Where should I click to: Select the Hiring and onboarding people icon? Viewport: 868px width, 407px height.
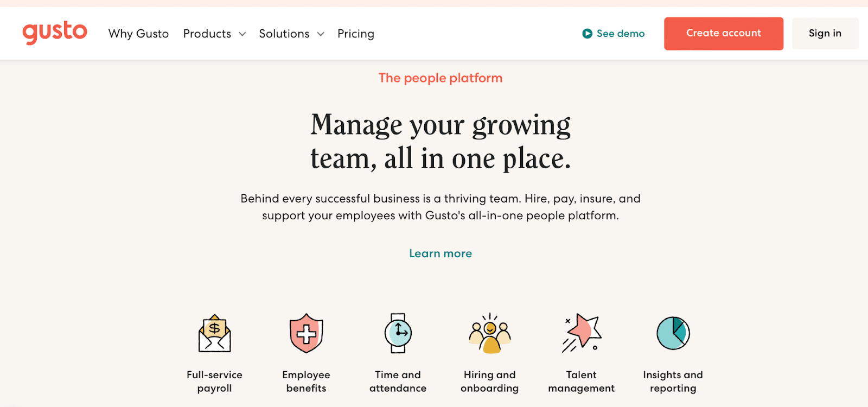(490, 333)
